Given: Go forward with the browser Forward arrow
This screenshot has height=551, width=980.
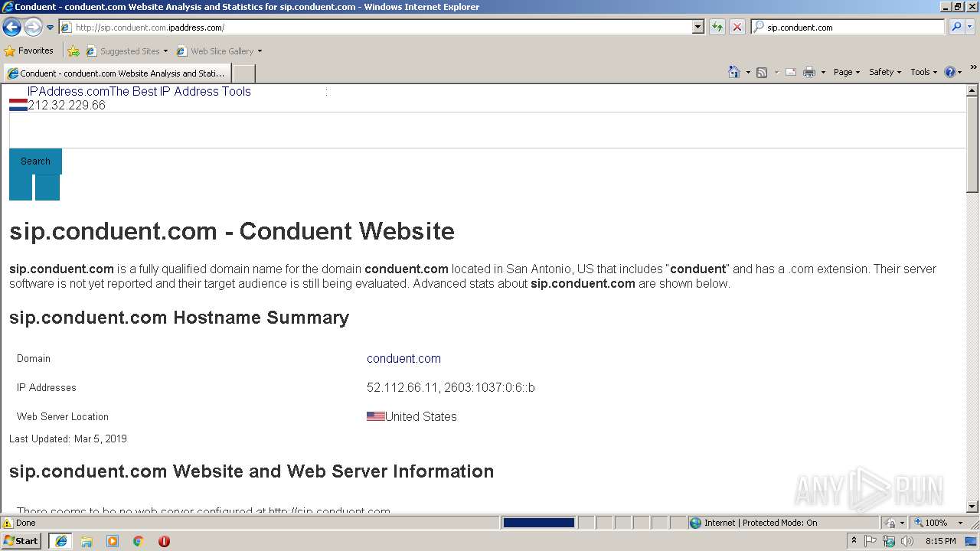Looking at the screenshot, I should tap(33, 27).
